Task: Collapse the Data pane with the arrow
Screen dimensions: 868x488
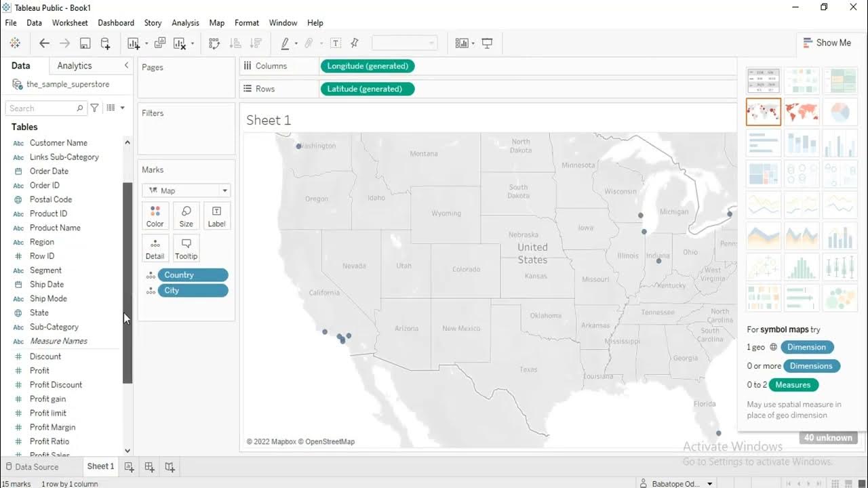Action: [126, 65]
